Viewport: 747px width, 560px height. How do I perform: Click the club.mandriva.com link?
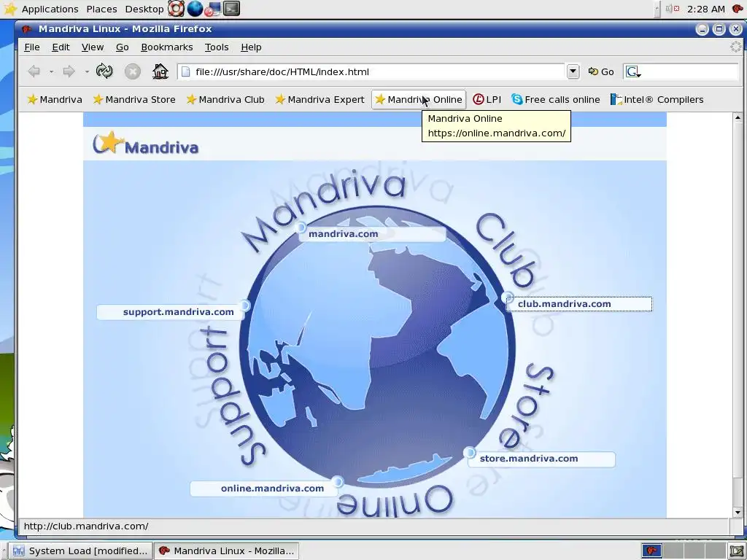pyautogui.click(x=565, y=304)
